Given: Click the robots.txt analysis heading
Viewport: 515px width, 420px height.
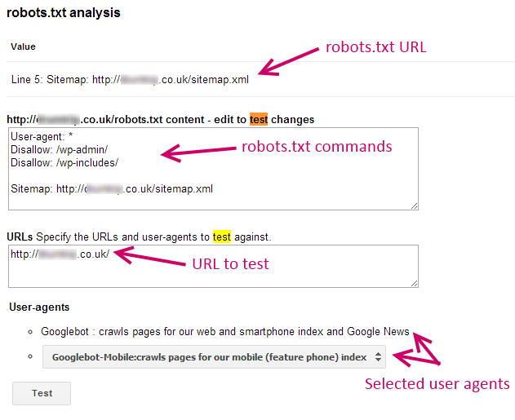Looking at the screenshot, I should pyautogui.click(x=64, y=13).
